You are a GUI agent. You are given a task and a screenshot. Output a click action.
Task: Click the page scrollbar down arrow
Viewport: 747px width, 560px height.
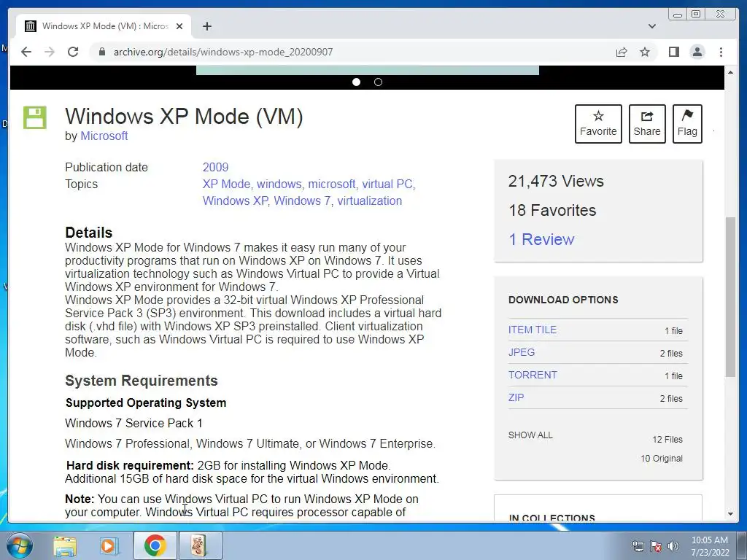(x=730, y=514)
